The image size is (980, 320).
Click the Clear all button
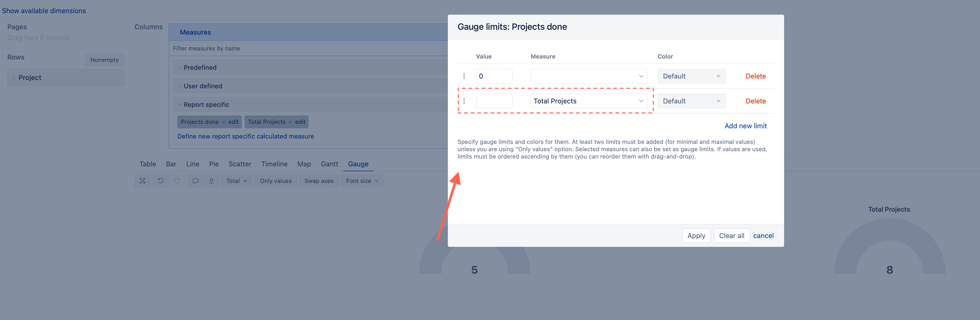click(731, 235)
